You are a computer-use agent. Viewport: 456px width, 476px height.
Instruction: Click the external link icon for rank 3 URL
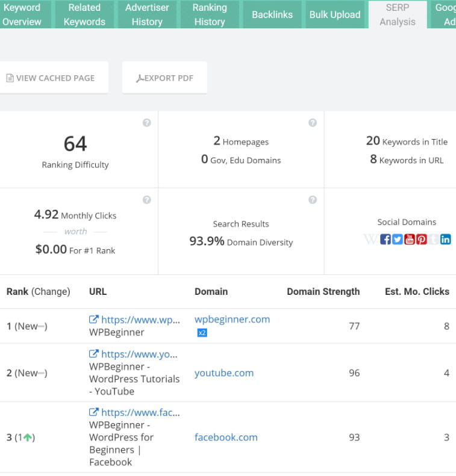(x=93, y=412)
